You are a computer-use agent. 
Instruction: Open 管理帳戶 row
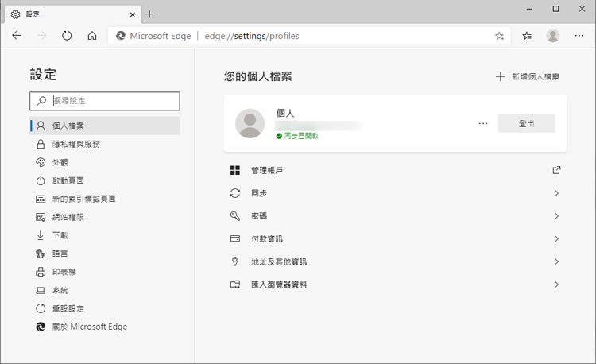pyautogui.click(x=395, y=170)
